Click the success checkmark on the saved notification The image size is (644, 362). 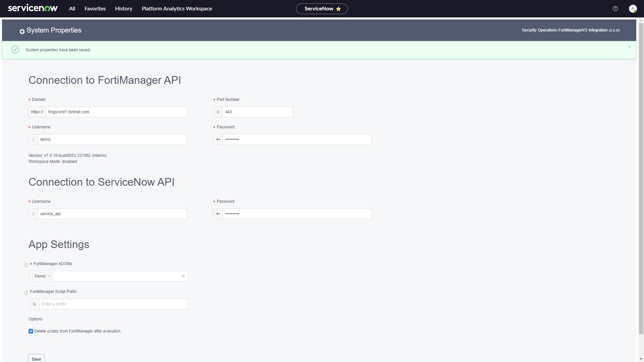(15, 50)
